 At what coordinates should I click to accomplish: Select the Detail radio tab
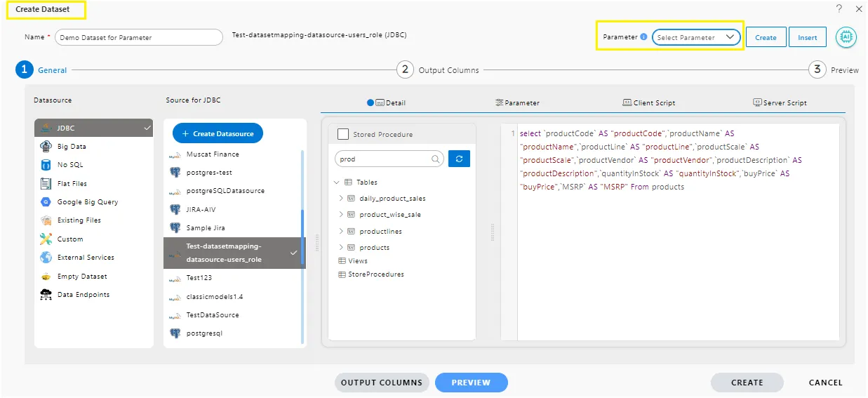click(386, 102)
